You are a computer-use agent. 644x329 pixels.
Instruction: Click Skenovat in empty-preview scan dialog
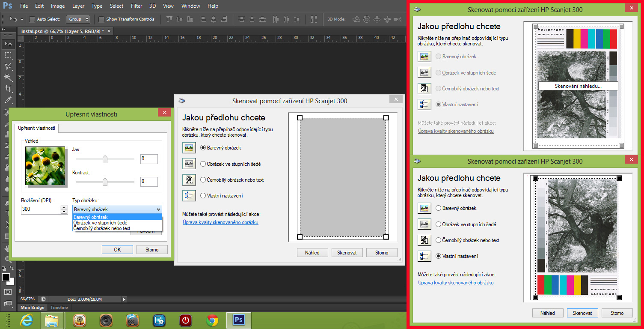tap(347, 252)
